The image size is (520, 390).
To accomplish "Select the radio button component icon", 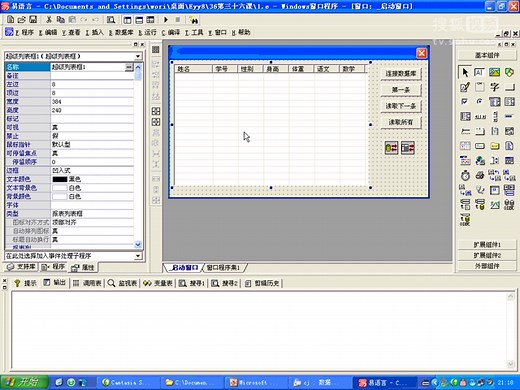I will (x=479, y=101).
